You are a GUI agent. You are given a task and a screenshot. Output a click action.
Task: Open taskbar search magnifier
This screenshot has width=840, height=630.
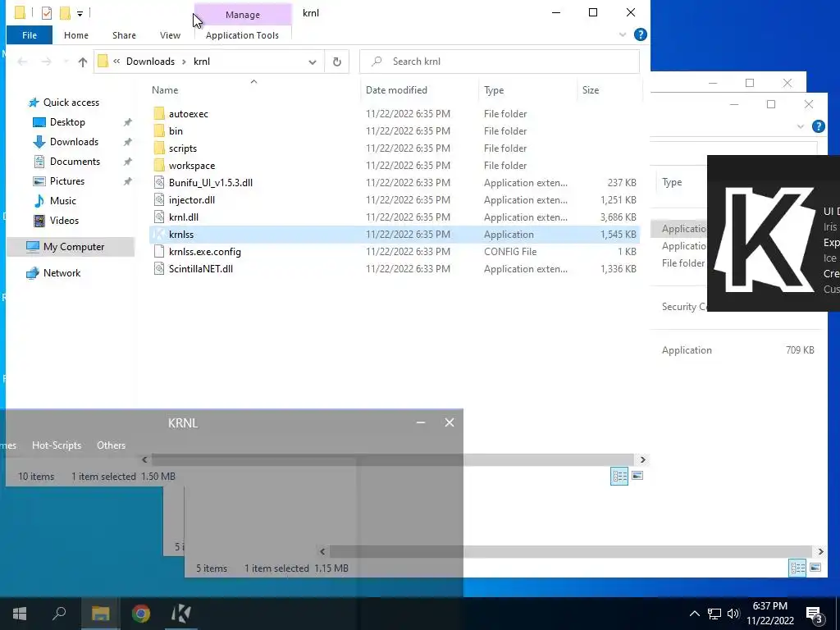(59, 614)
